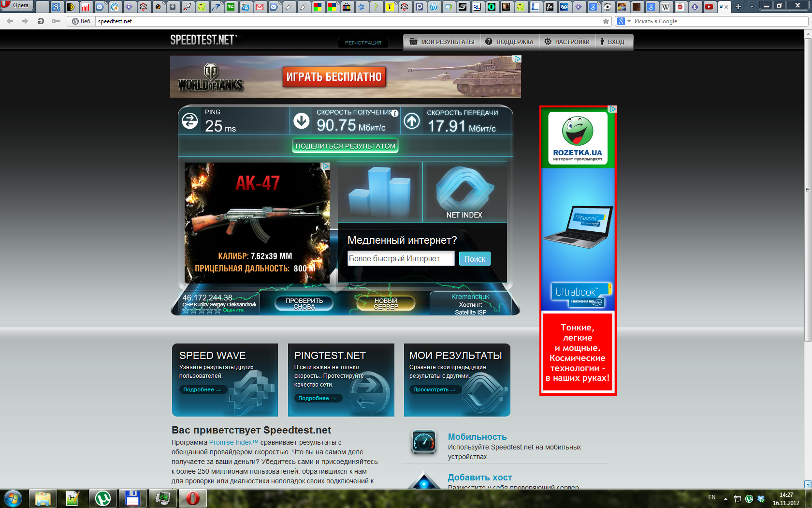Click the floppy disk taskbar icon
This screenshot has width=812, height=508.
(133, 498)
